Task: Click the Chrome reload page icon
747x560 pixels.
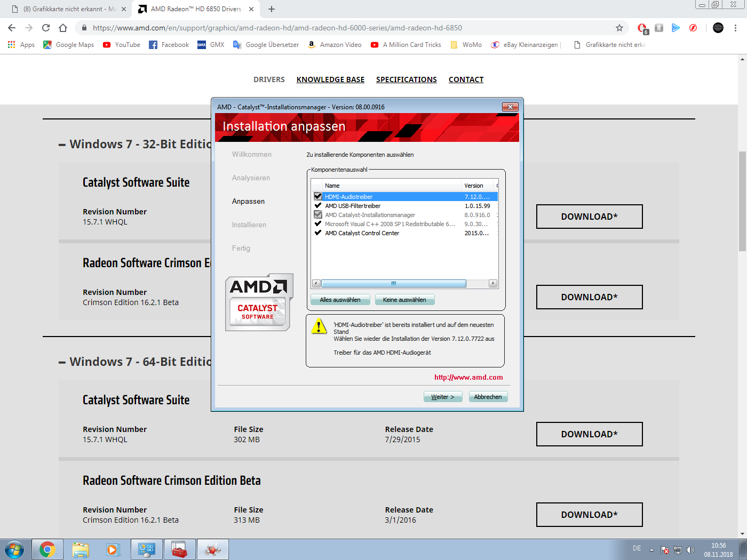Action: [x=46, y=28]
